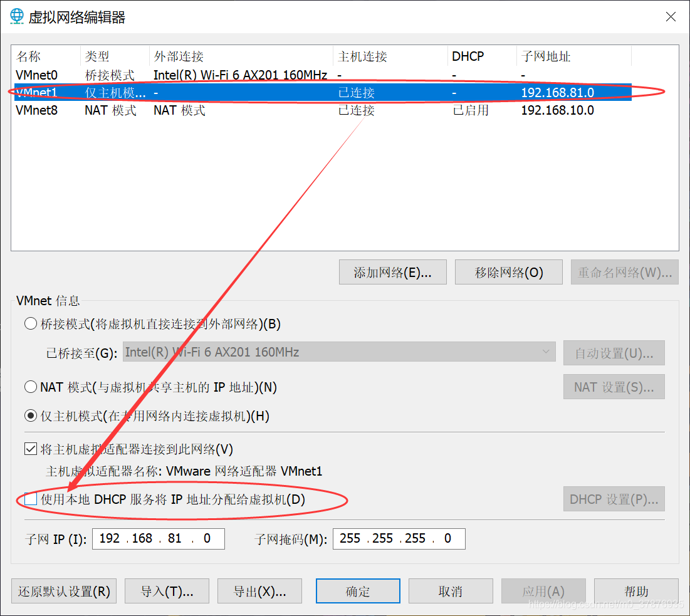Close the 虚拟网络编辑器 dialog
The height and width of the screenshot is (616, 690).
(x=671, y=17)
